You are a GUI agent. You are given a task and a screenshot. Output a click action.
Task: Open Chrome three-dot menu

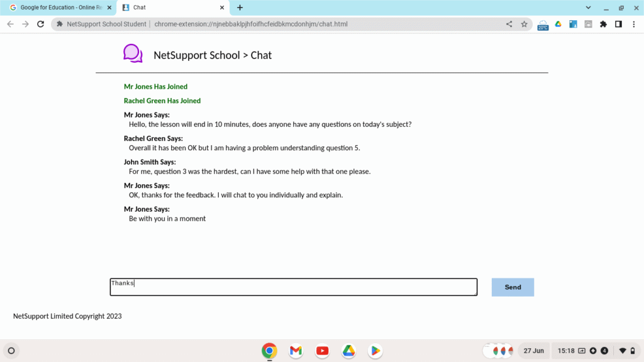[634, 25]
